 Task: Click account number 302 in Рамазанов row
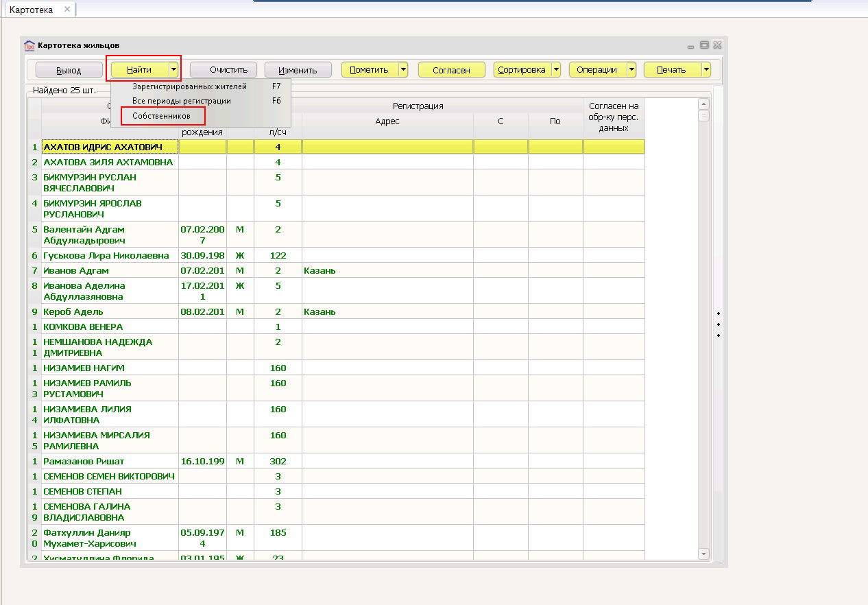point(278,461)
